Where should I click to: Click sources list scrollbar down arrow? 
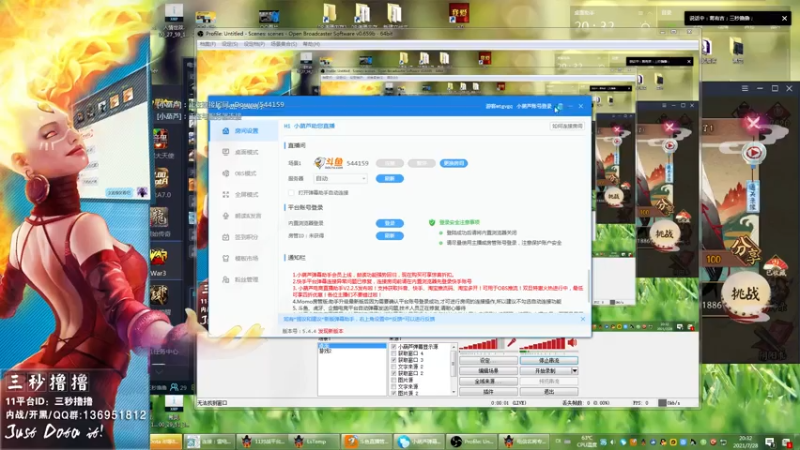(454, 392)
